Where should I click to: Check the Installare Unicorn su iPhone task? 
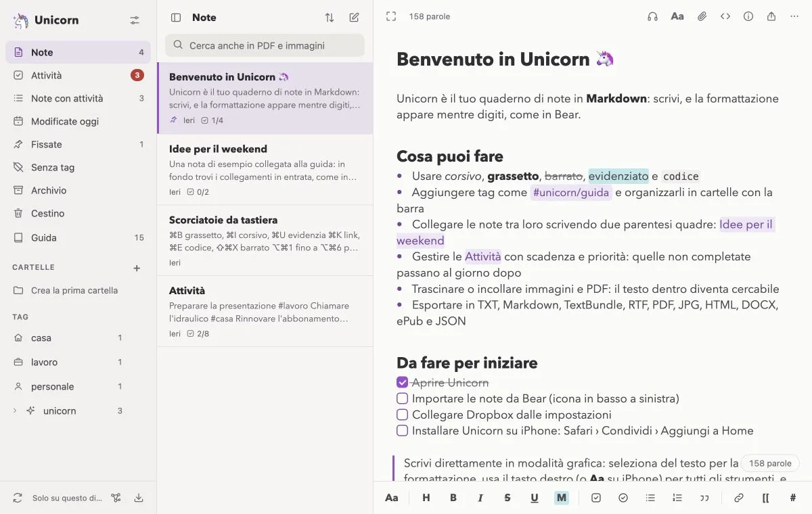coord(403,431)
